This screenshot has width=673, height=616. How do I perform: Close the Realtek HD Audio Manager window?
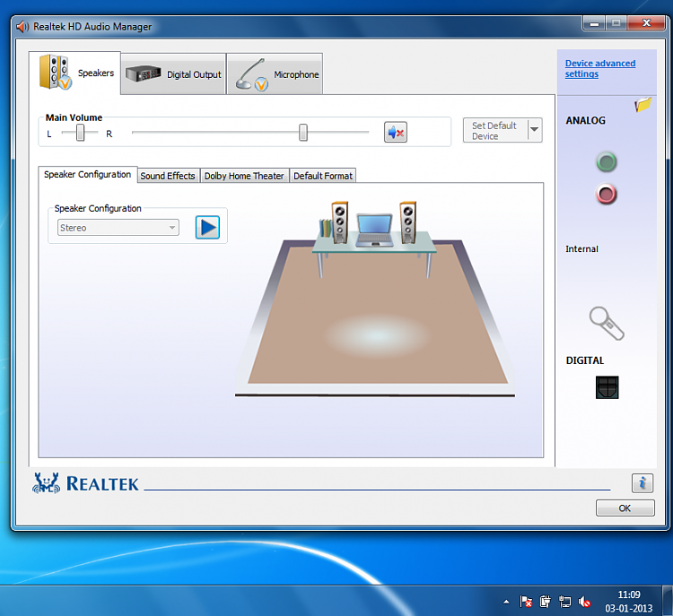(x=646, y=23)
